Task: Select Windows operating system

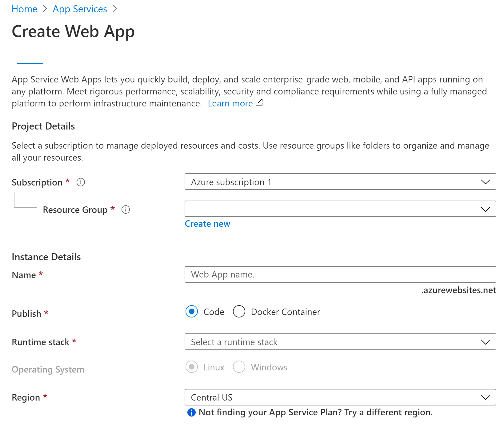Action: [x=239, y=367]
